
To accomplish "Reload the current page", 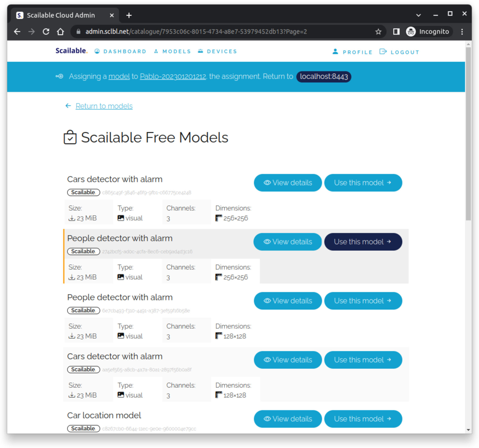I will [x=46, y=32].
